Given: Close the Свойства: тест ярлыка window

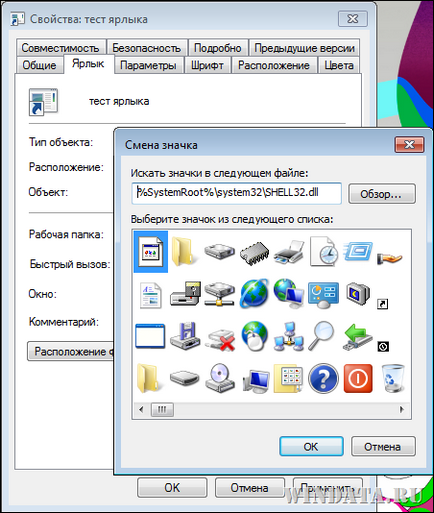Looking at the screenshot, I should tap(353, 19).
